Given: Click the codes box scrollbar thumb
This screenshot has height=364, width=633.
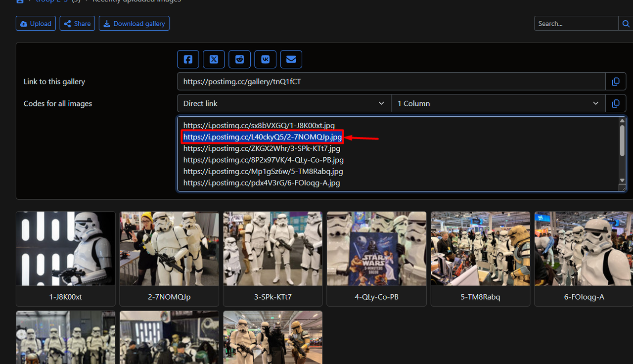Looking at the screenshot, I should pyautogui.click(x=622, y=140).
